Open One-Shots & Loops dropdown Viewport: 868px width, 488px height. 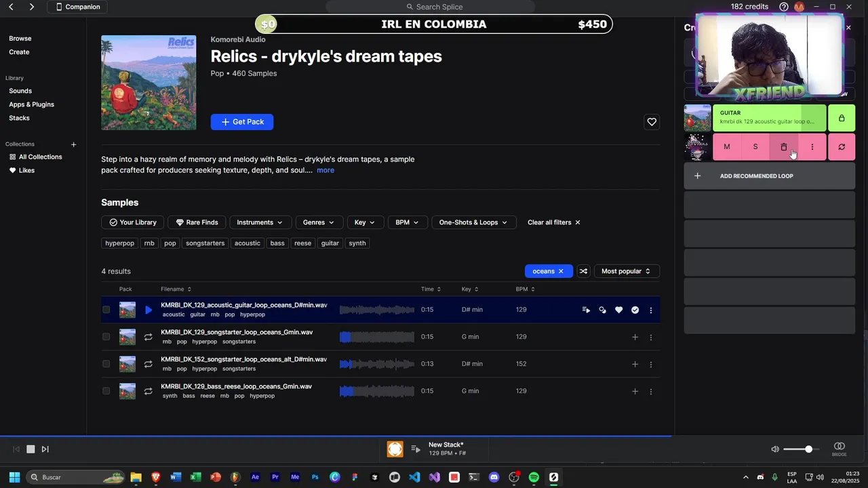click(473, 222)
